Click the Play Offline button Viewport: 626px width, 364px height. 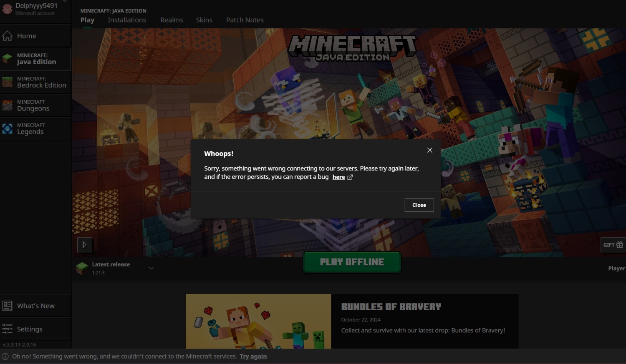click(352, 262)
